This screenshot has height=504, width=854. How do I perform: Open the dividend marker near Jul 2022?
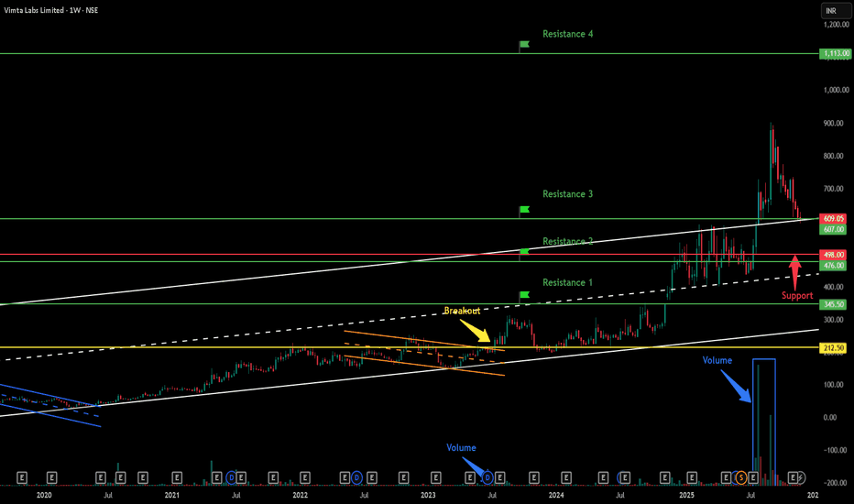click(356, 477)
